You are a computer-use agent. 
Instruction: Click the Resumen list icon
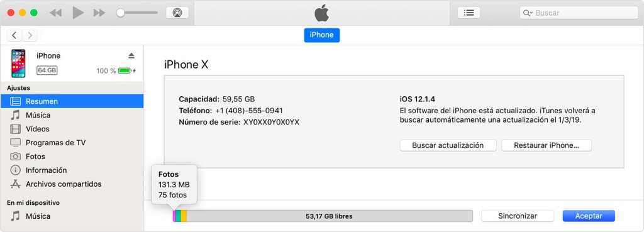tap(16, 101)
